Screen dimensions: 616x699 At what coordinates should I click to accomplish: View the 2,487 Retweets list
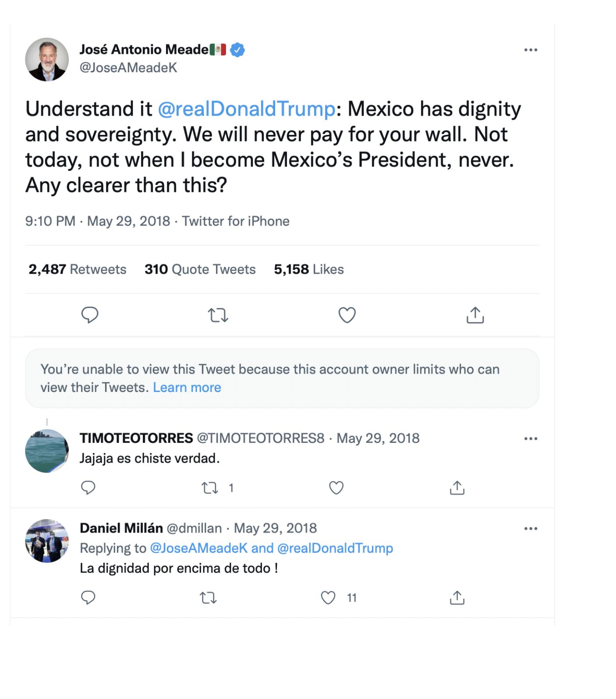78,269
